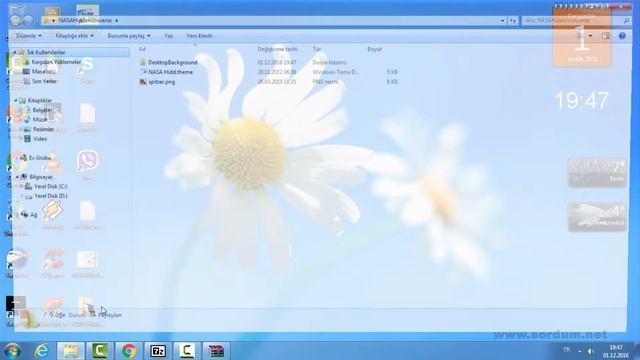Open Son Yerler in the sidebar

(44, 81)
